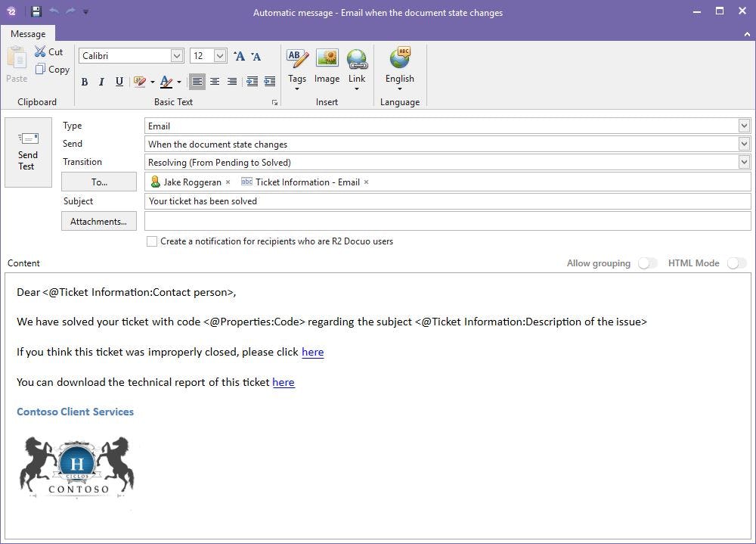Click the Send Test button
756x544 pixels.
pyautogui.click(x=28, y=152)
